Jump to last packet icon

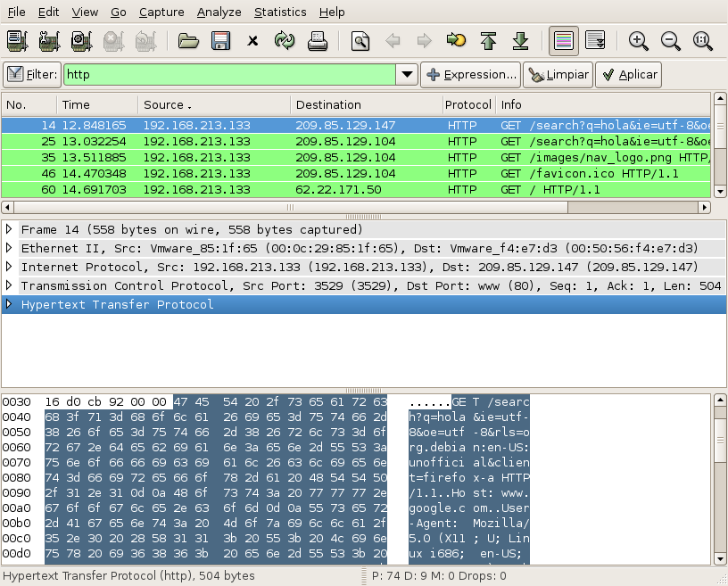point(520,41)
